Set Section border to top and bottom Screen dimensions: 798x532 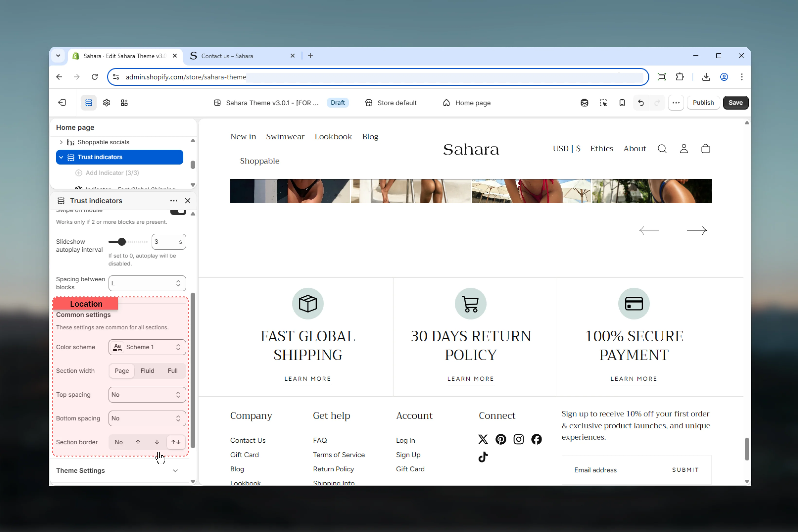(176, 442)
